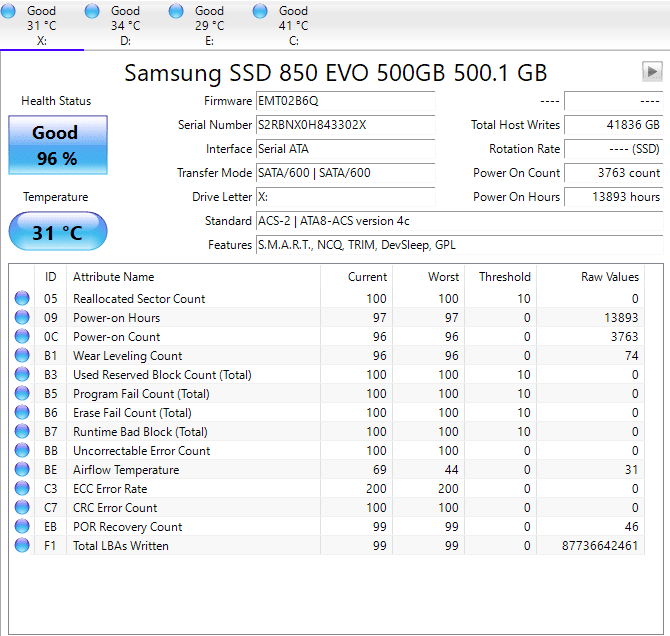
Task: Click status icon for Program Fail Count
Action: 22,393
